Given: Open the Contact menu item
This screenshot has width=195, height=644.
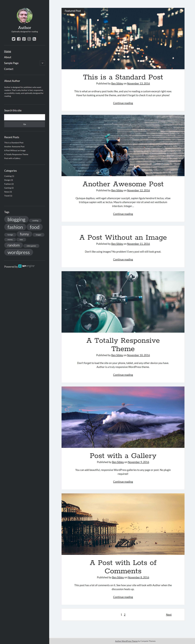Looking at the screenshot, I should tap(9, 69).
